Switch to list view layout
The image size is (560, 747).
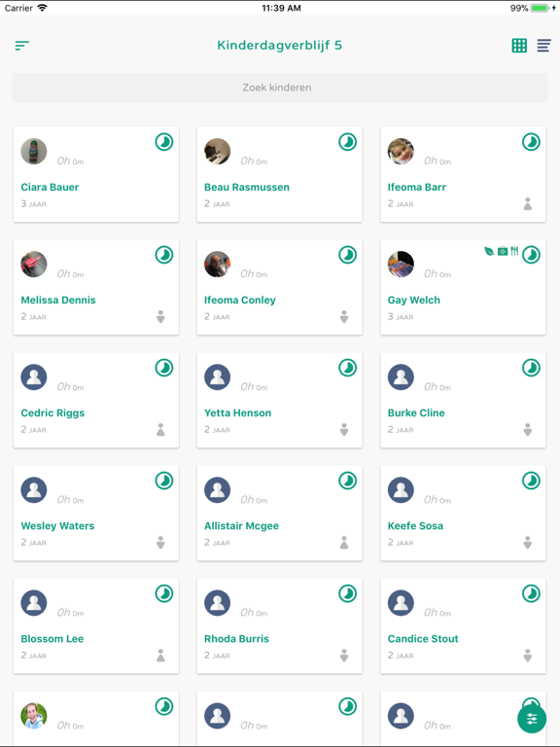(x=543, y=46)
